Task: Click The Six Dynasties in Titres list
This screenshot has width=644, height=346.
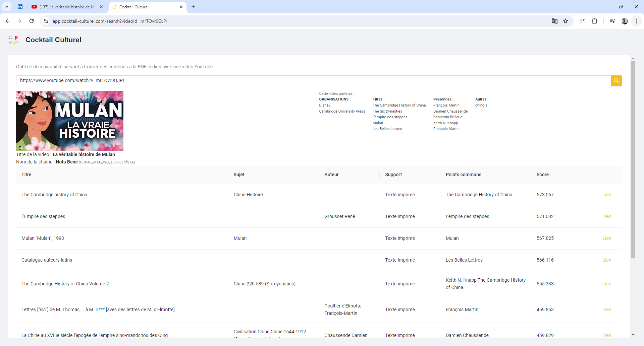Action: (387, 111)
